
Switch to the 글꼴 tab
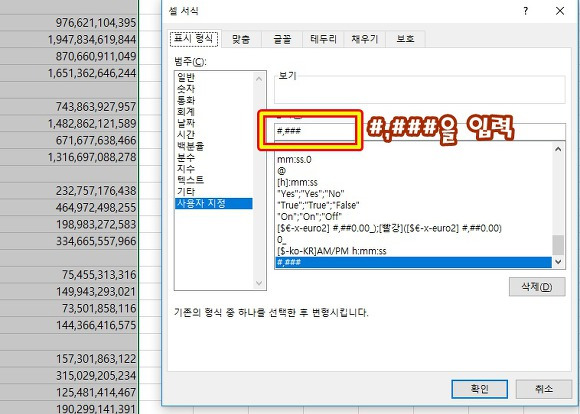[x=282, y=39]
